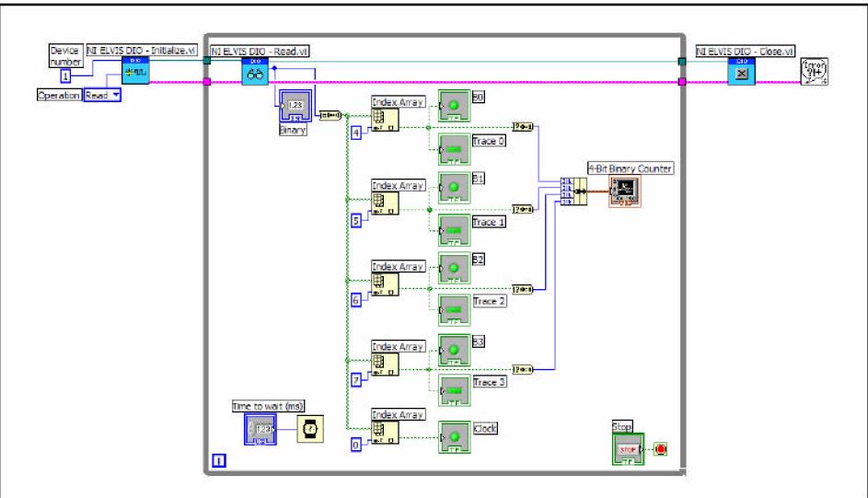Click the loop iteration terminal in bottom-left corner
The height and width of the screenshot is (498, 868).
[216, 460]
